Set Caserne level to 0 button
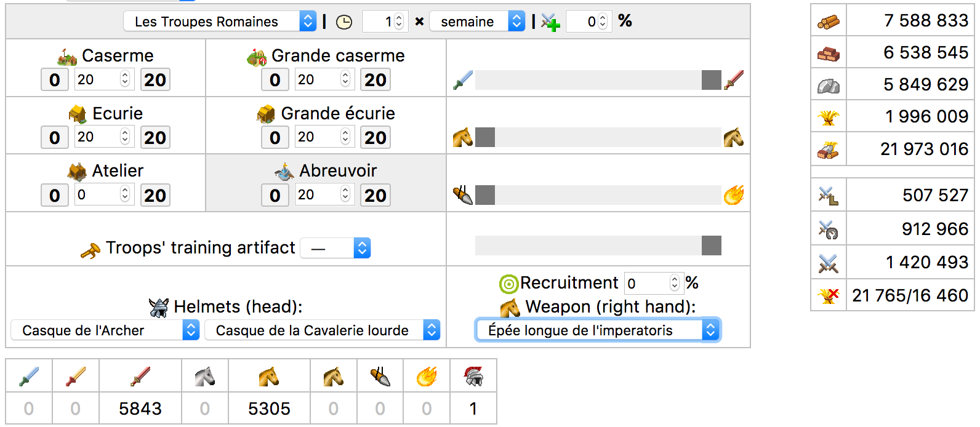The height and width of the screenshot is (427, 980). [54, 80]
